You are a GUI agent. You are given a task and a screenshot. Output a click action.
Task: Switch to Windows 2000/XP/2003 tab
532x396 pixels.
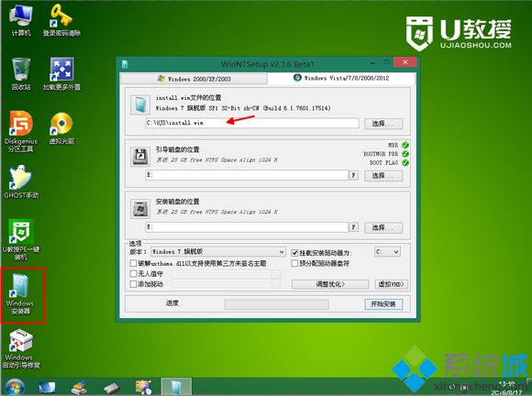pyautogui.click(x=194, y=79)
